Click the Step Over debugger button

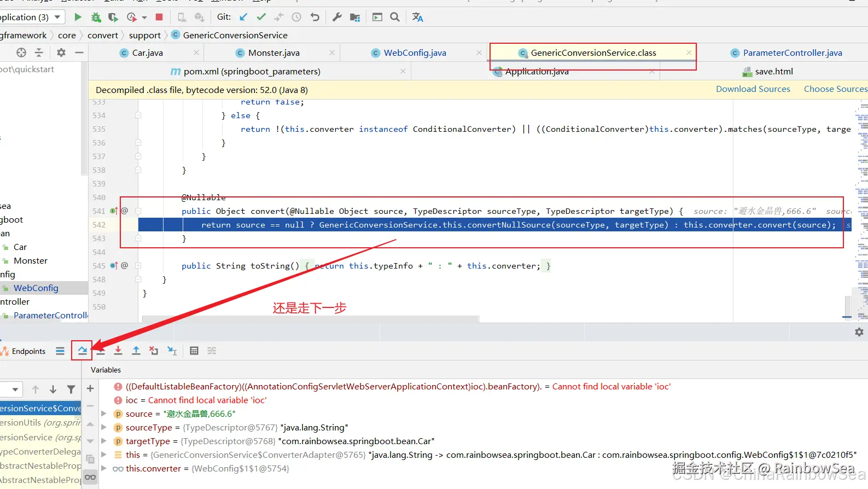pyautogui.click(x=82, y=351)
